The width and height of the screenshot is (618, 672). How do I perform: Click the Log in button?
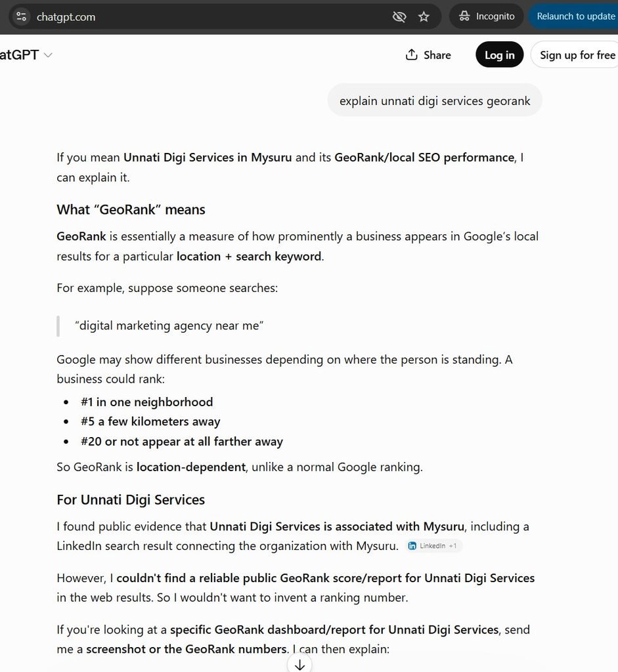(499, 55)
